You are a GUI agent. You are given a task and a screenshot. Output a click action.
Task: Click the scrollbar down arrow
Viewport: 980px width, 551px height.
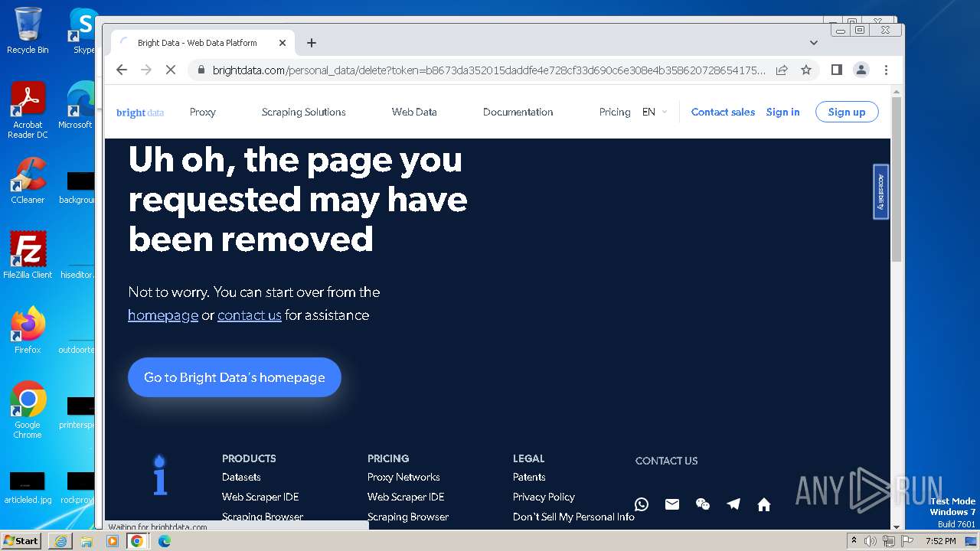[897, 527]
